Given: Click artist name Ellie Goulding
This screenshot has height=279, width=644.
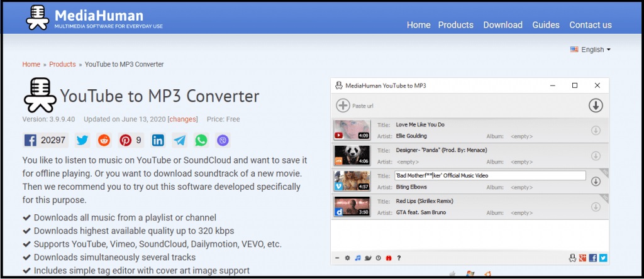Looking at the screenshot, I should pos(411,136).
